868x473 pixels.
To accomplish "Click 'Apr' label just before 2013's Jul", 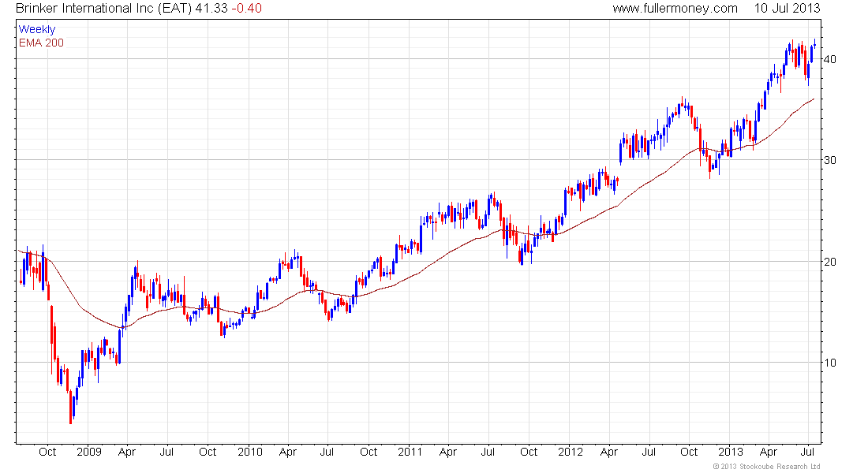I will point(769,452).
